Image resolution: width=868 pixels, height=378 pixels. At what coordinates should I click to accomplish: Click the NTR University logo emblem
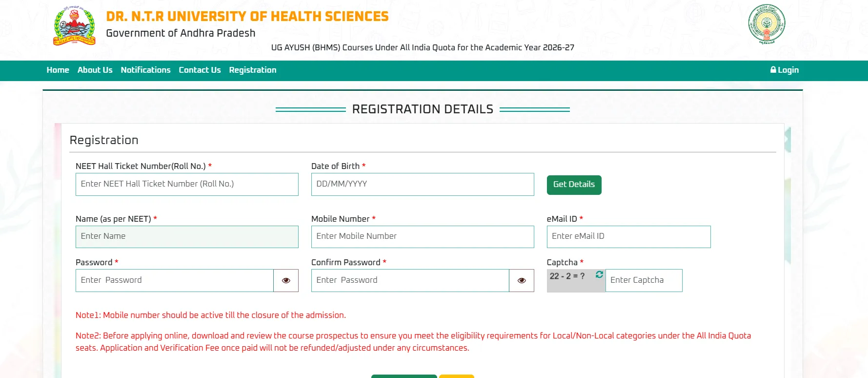(x=74, y=26)
